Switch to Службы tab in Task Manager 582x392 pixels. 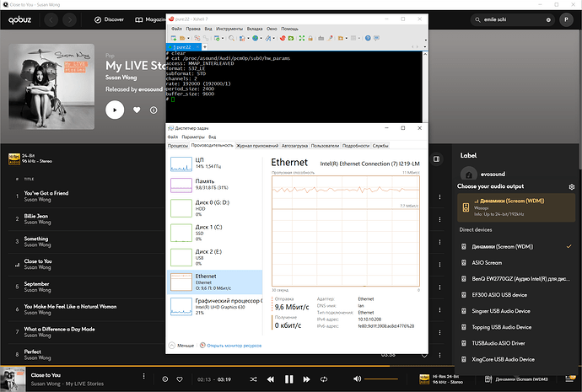point(380,146)
